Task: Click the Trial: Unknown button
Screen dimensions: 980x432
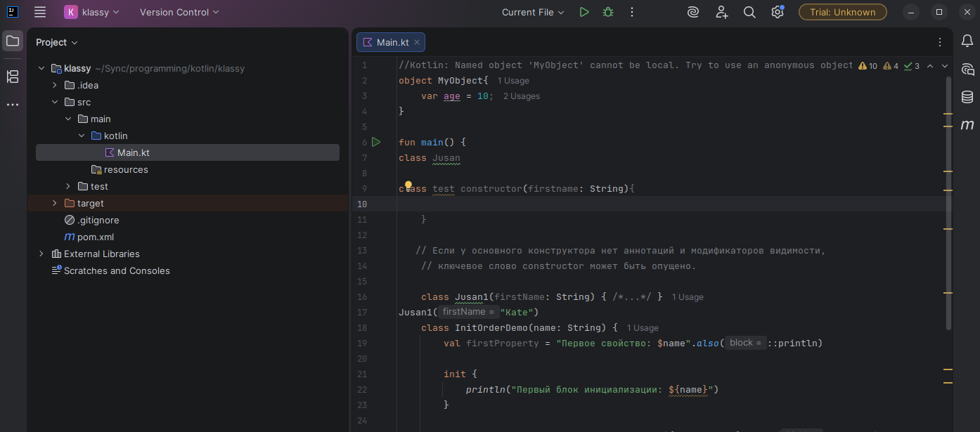Action: [843, 12]
